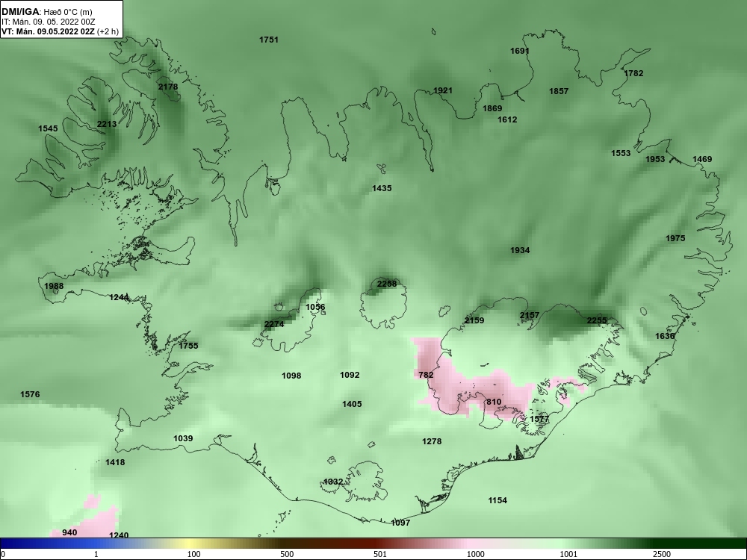Click the 2258 glacier value
This screenshot has height=560, width=747.
pos(387,284)
